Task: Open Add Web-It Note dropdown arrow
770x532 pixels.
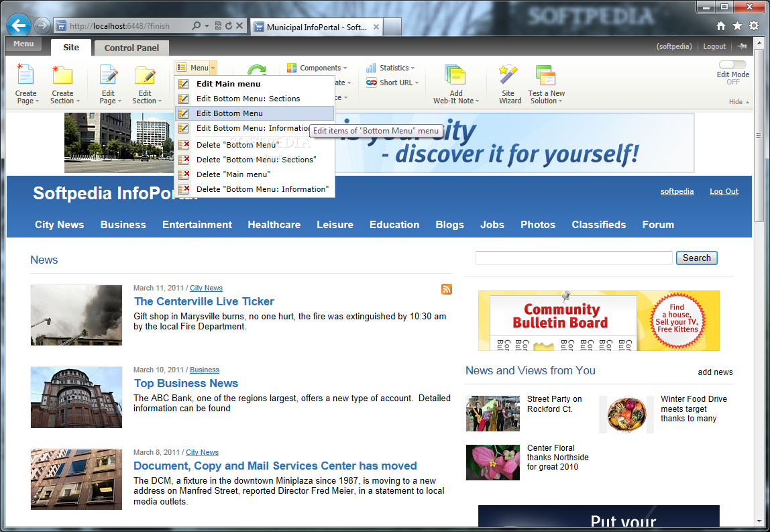Action: point(477,101)
